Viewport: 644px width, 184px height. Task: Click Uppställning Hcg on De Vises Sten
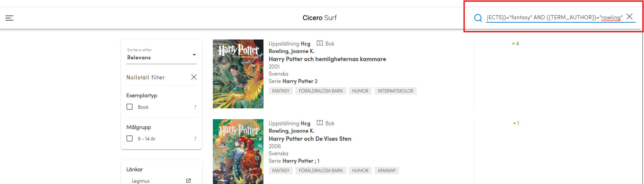289,124
